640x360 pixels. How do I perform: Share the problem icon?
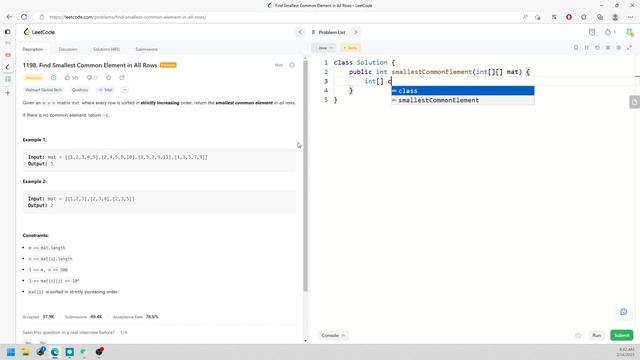click(x=122, y=78)
